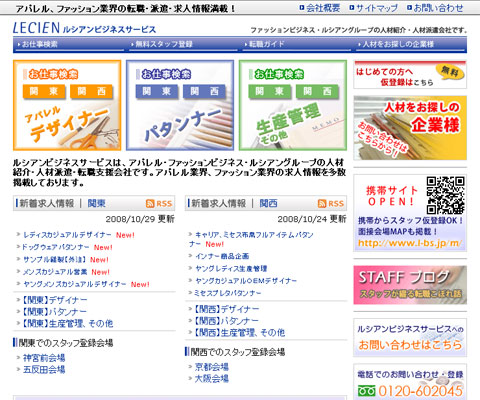The height and width of the screenshot is (400, 480).
Task: Click 関西 button in orange Designer box
Action: (91, 92)
